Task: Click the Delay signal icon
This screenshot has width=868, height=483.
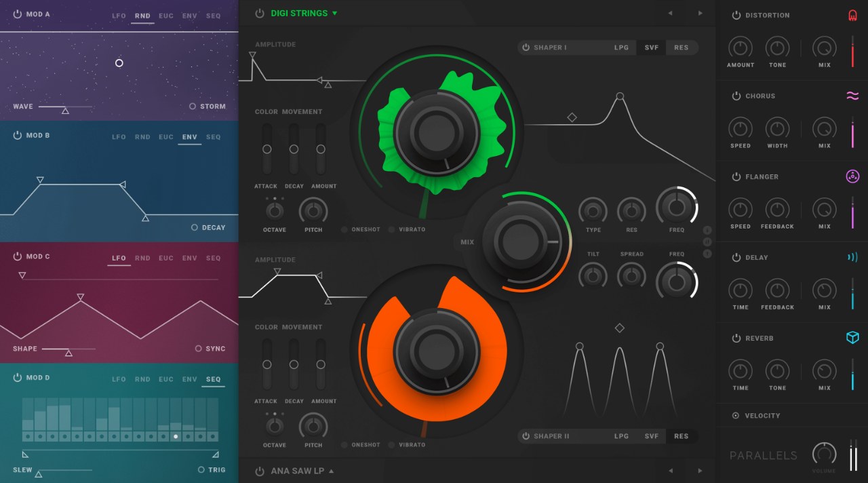Action: pos(852,257)
